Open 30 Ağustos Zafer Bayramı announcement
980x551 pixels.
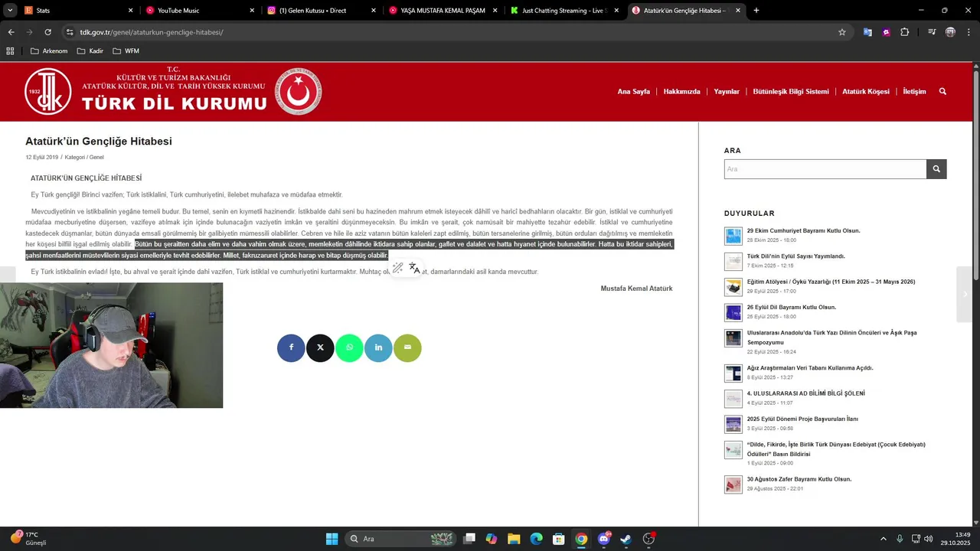pyautogui.click(x=799, y=479)
